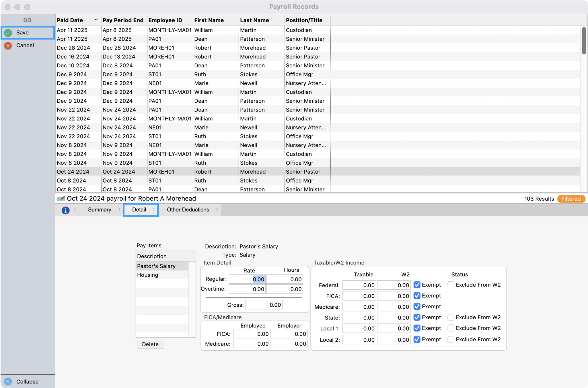Click the Regular rate input field
Screen dimensions: 588x388
(247, 279)
